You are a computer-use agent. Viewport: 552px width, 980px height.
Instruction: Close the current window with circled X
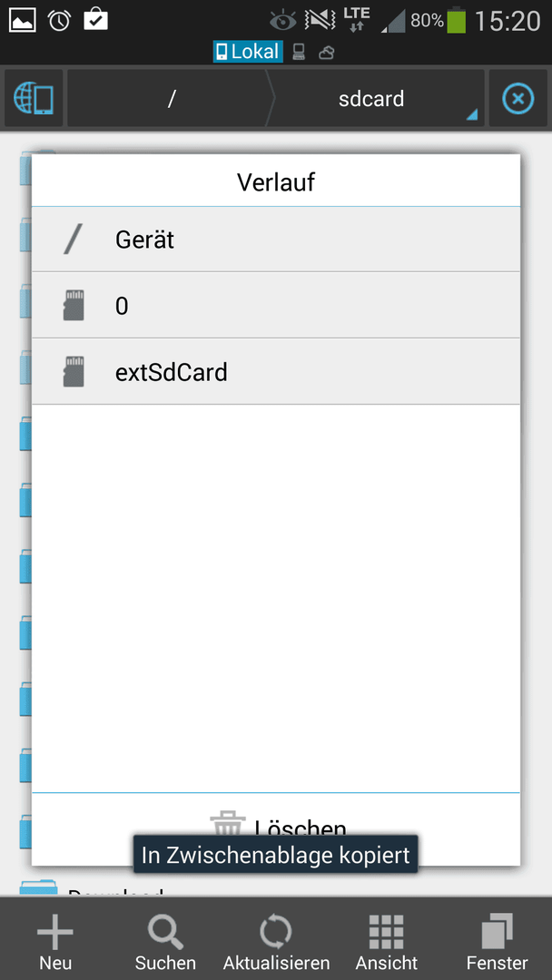[518, 99]
